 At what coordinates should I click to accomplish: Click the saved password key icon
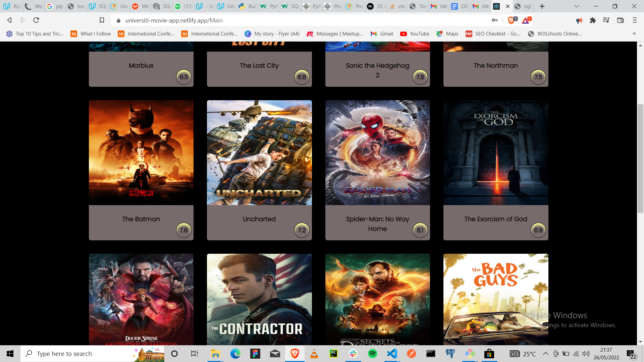pos(494,20)
